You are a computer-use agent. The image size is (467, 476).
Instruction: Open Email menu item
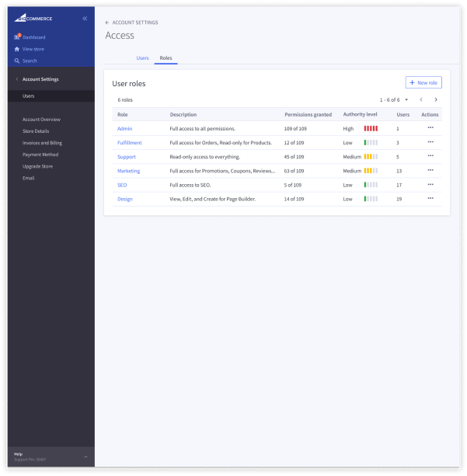click(28, 178)
